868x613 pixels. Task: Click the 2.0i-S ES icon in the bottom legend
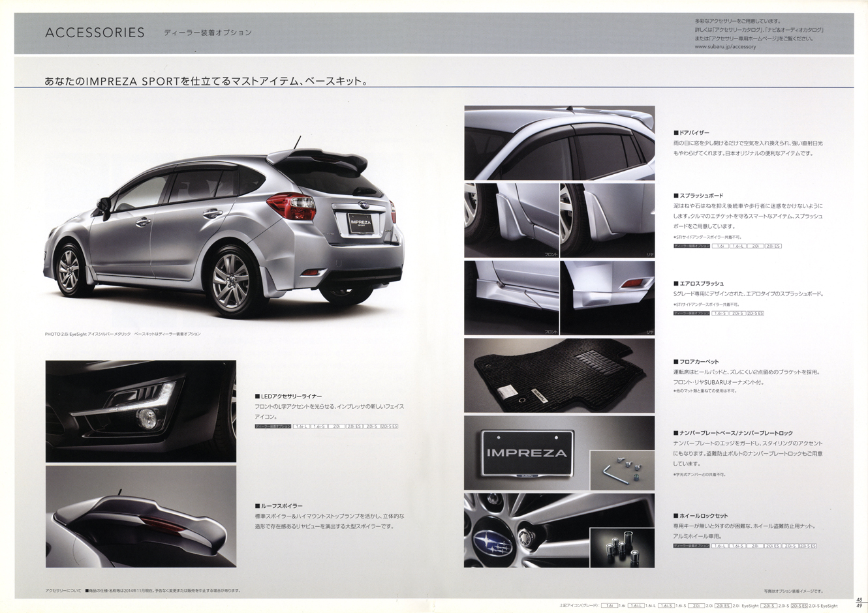799,606
